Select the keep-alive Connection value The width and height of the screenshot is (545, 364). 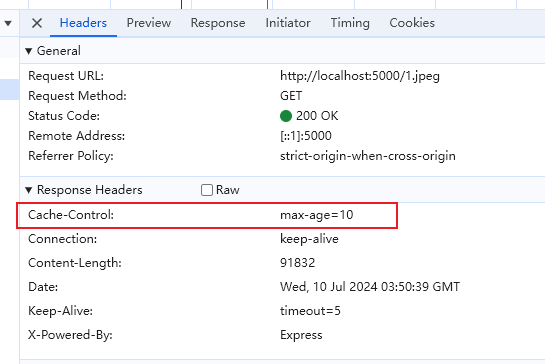309,239
